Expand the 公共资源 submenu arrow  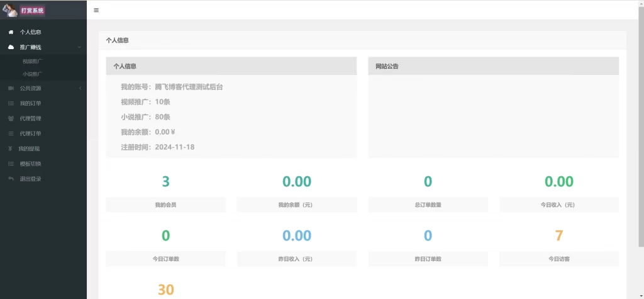click(80, 88)
